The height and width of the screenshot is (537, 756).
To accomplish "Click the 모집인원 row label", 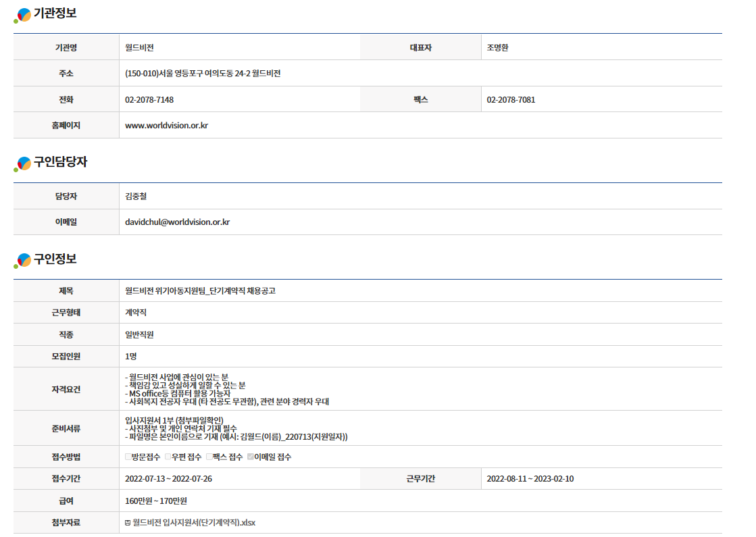I will [66, 356].
